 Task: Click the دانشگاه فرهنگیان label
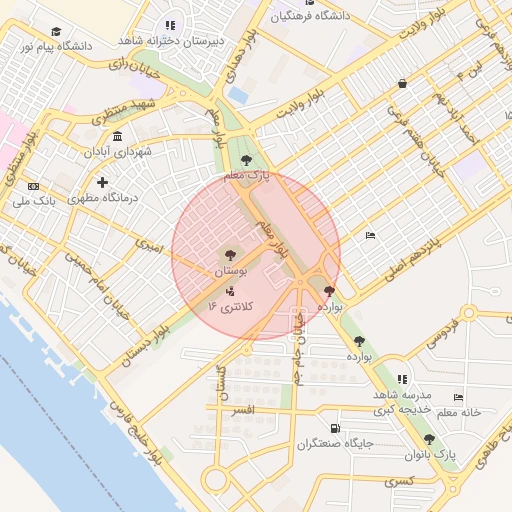tap(310, 17)
